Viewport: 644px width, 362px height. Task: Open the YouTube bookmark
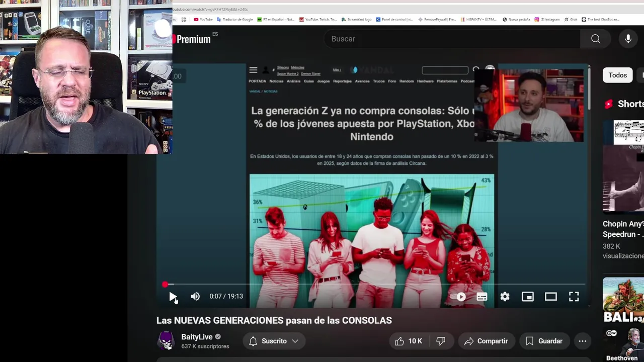(203, 20)
